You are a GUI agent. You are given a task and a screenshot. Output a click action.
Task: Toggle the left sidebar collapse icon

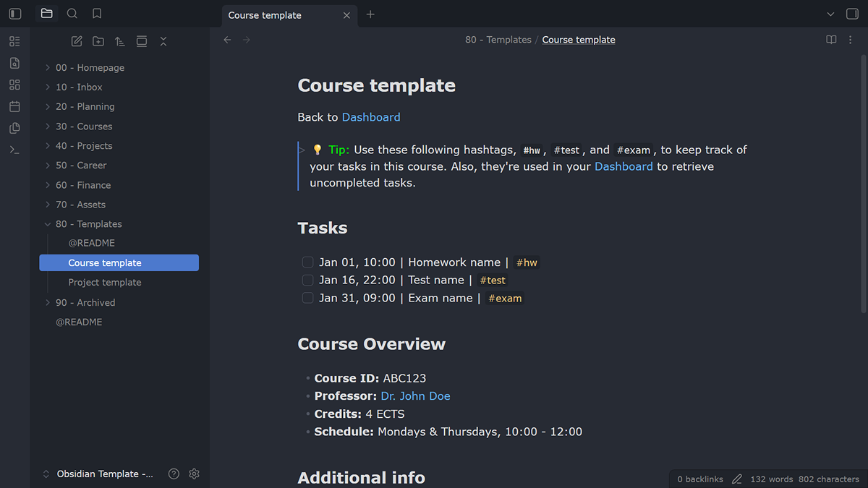pos(15,14)
